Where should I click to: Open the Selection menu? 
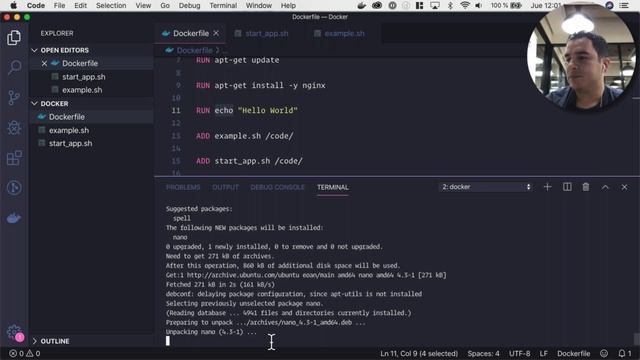tap(111, 5)
